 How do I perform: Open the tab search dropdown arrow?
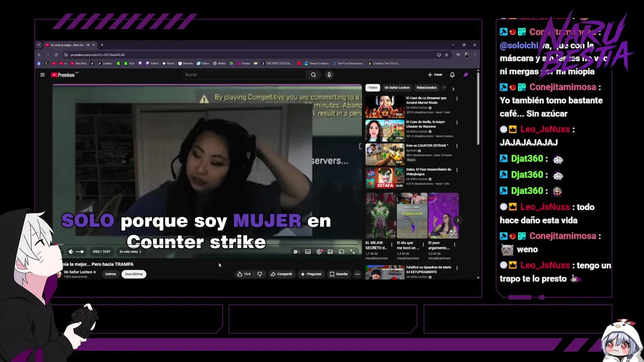[x=39, y=45]
